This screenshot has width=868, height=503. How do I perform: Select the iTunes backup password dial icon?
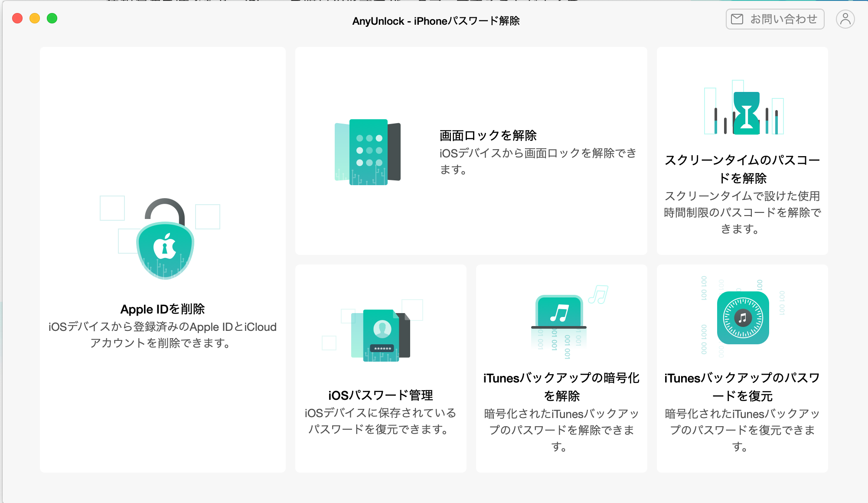click(743, 318)
